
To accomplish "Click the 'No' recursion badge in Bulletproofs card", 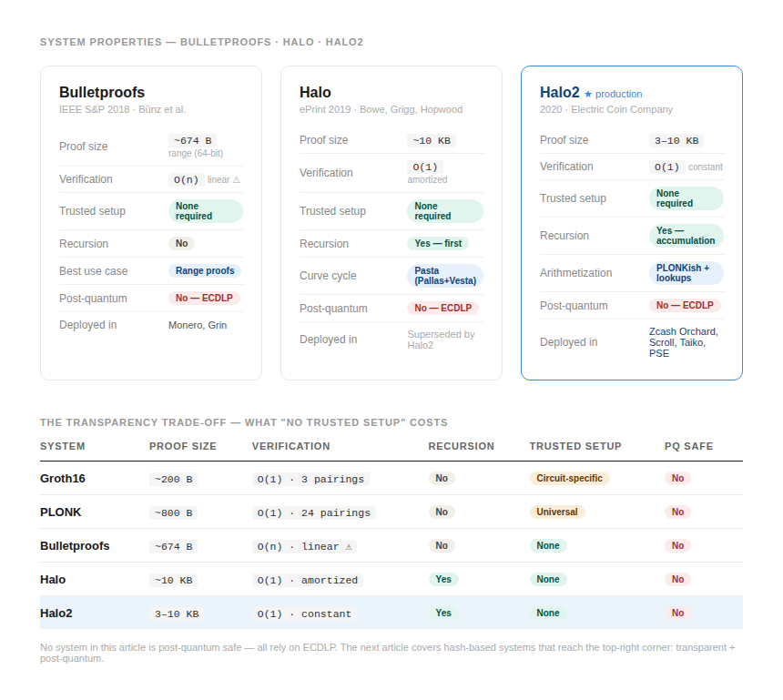I will [x=181, y=243].
